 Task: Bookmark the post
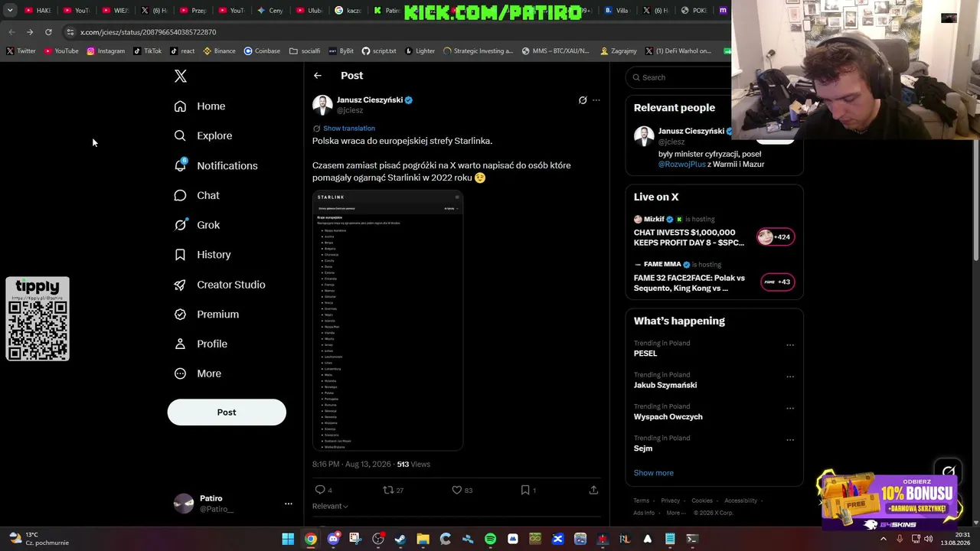pos(525,490)
